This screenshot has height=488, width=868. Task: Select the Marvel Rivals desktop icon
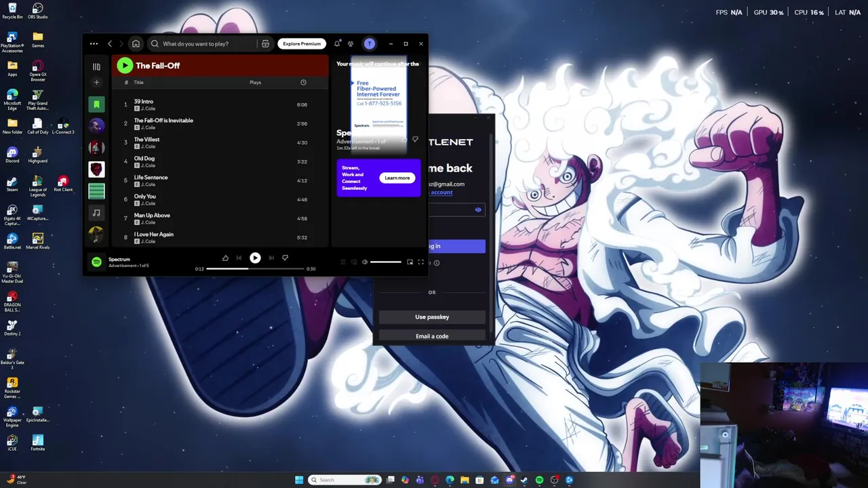[38, 242]
